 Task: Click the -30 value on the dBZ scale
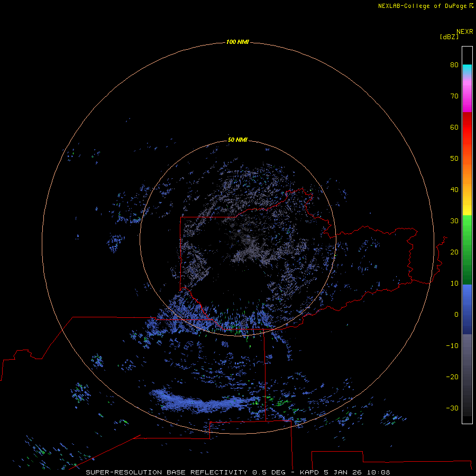[452, 408]
